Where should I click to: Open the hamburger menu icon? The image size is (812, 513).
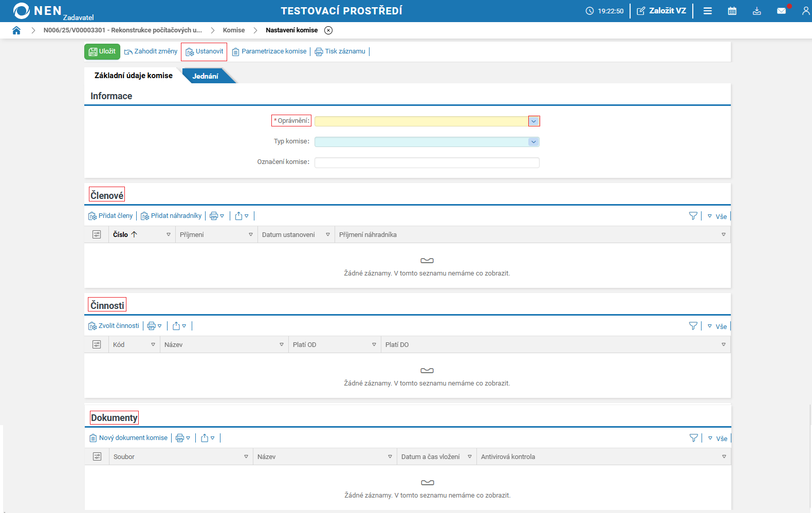(707, 11)
